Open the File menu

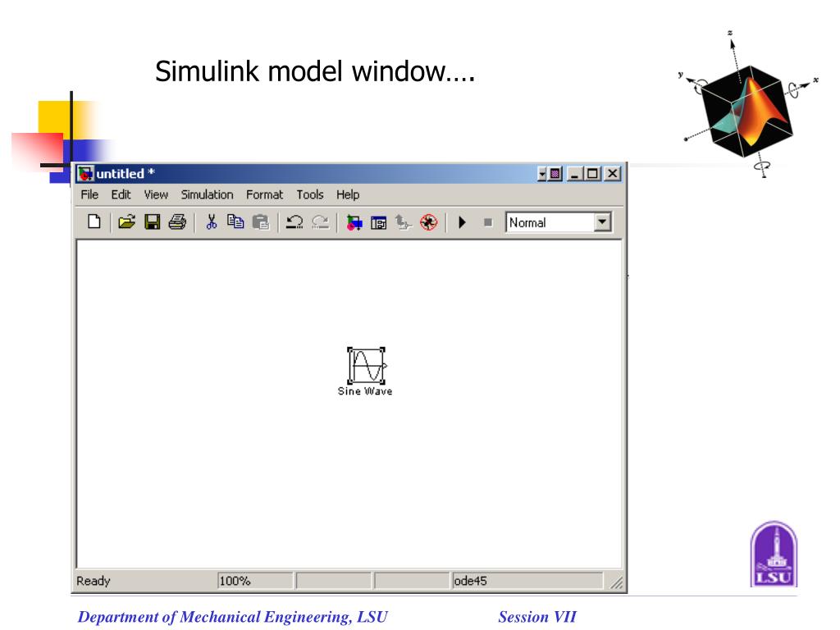89,194
